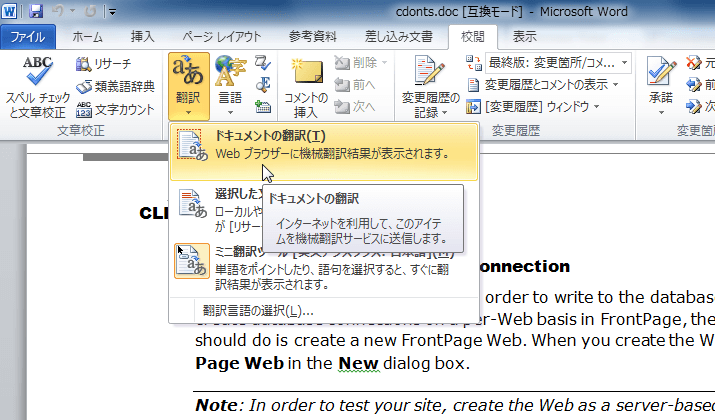
Task: Undo the last action in quick access toolbar
Action: click(x=57, y=11)
